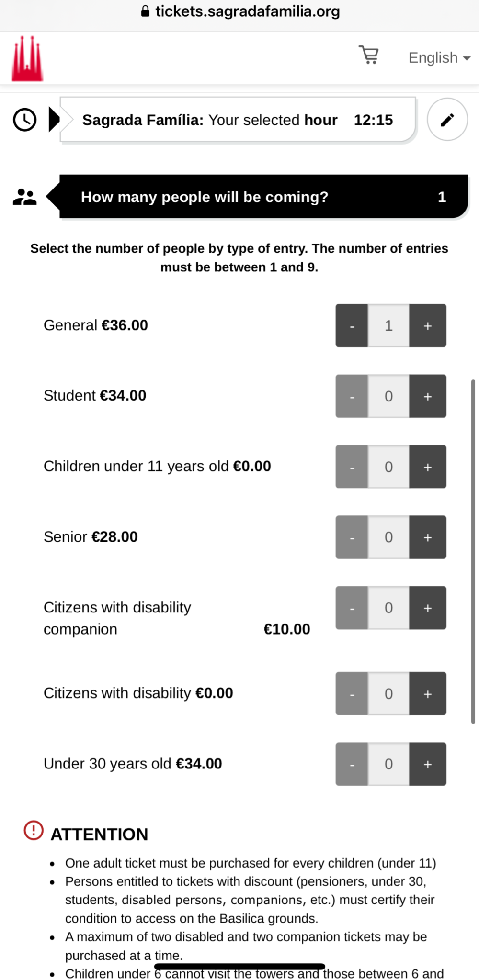Increase General ticket count
This screenshot has height=980, width=479.
coord(428,325)
